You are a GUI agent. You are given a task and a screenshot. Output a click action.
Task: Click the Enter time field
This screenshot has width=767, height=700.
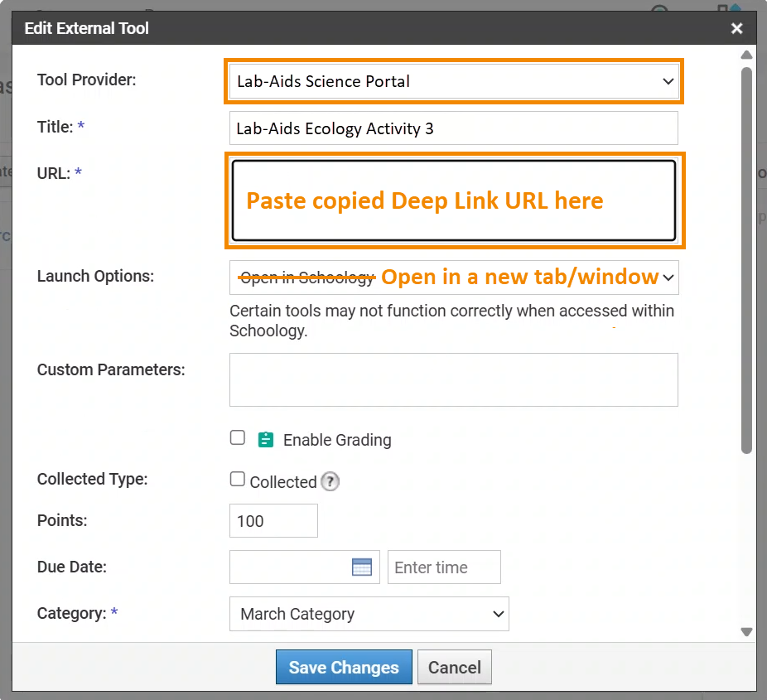point(444,567)
